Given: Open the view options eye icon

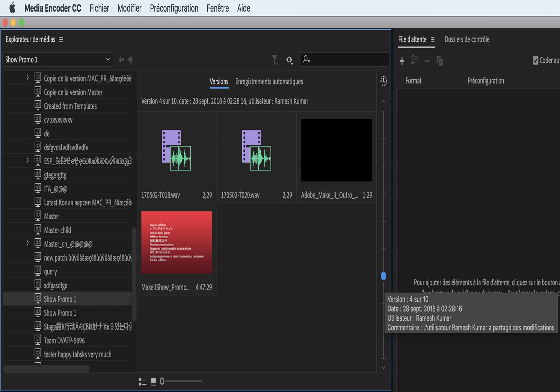Looking at the screenshot, I should [289, 60].
